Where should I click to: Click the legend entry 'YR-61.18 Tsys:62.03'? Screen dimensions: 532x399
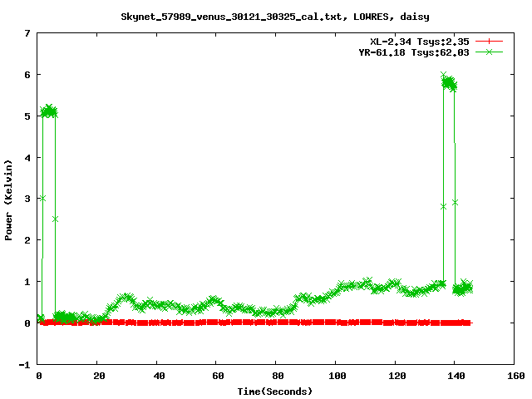click(414, 52)
